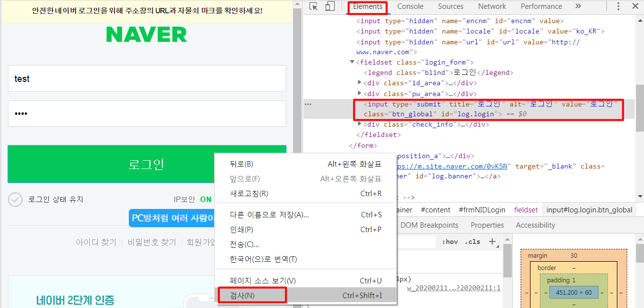644x308 pixels.
Task: Open the 아이디 찾기 link
Action: pyautogui.click(x=96, y=242)
